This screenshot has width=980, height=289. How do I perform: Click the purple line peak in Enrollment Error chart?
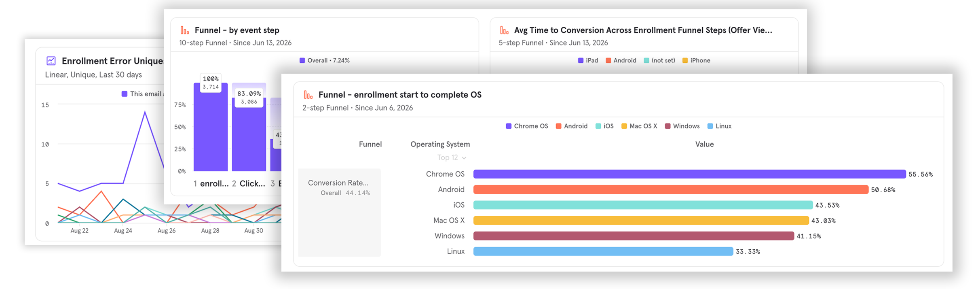click(145, 112)
